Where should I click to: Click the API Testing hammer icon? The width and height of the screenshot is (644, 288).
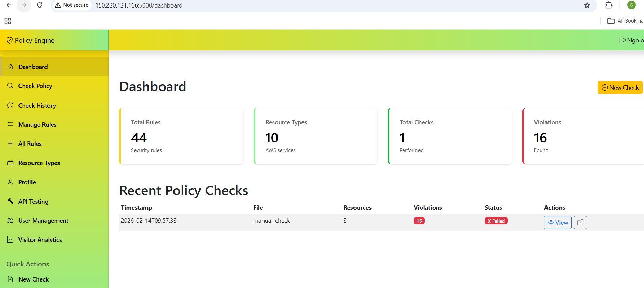coord(11,201)
